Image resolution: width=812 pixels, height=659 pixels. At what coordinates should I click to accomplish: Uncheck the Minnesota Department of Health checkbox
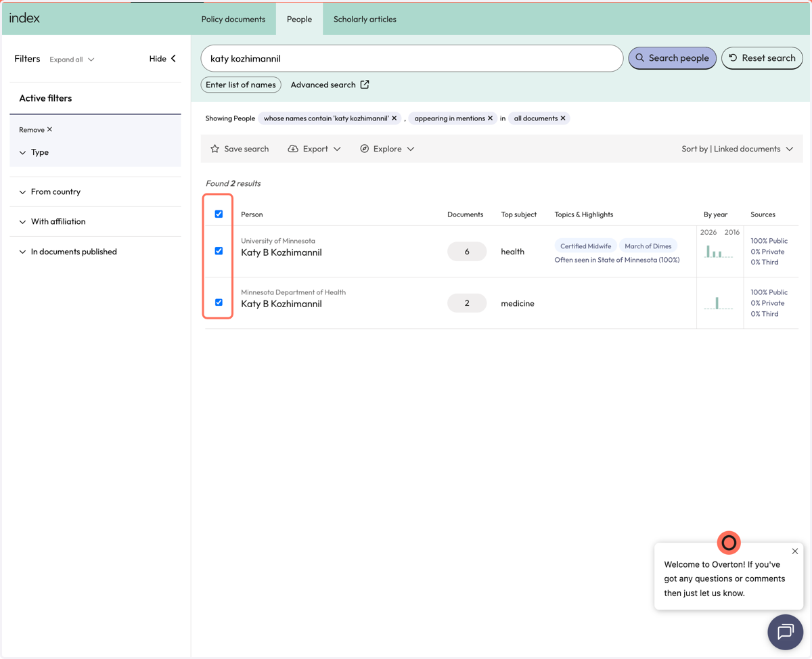coord(219,302)
